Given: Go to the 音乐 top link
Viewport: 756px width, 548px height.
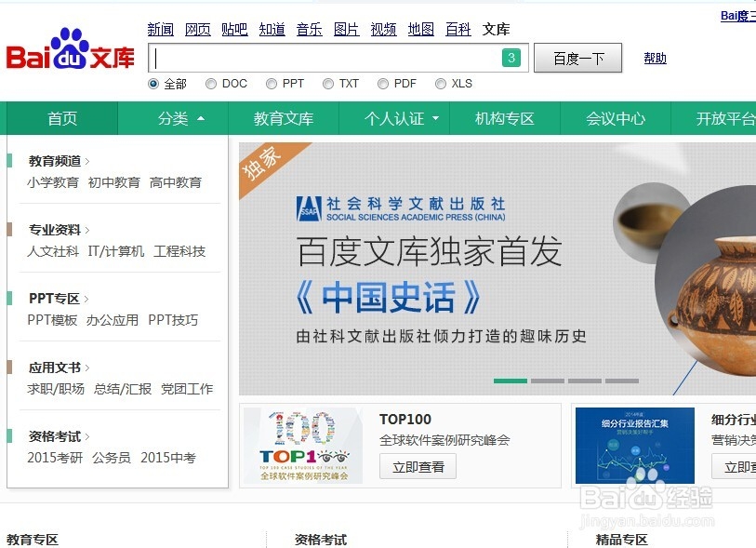Looking at the screenshot, I should pos(309,30).
